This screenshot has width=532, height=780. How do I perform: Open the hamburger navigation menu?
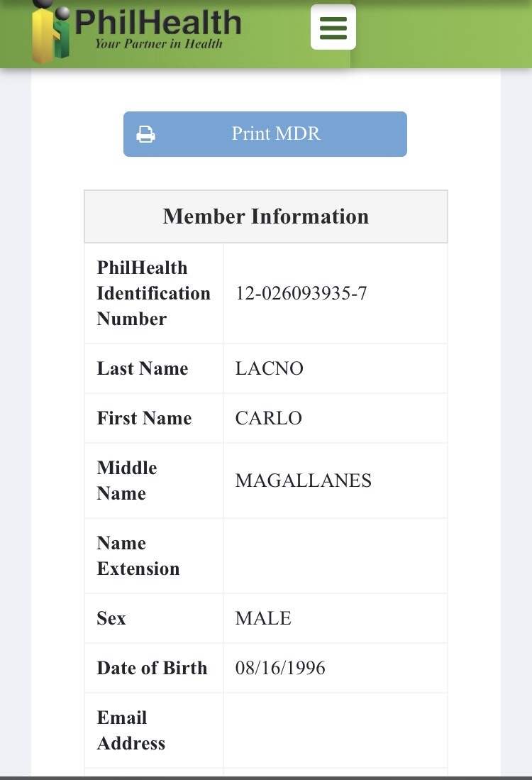[333, 28]
